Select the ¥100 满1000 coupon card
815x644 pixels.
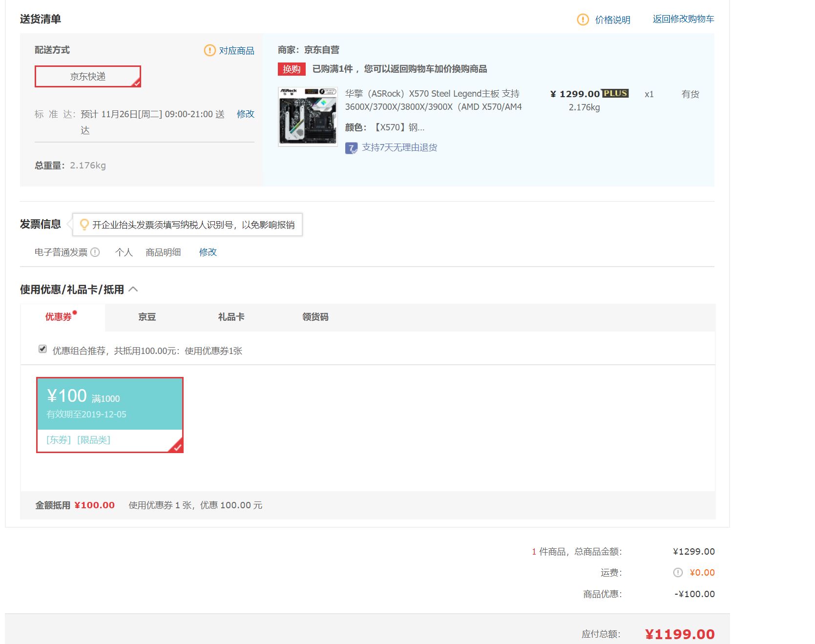[x=110, y=415]
